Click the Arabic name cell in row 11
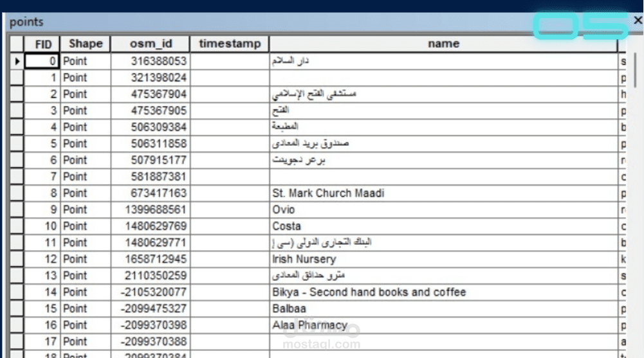Viewport: 644px width, 358px height. point(443,243)
